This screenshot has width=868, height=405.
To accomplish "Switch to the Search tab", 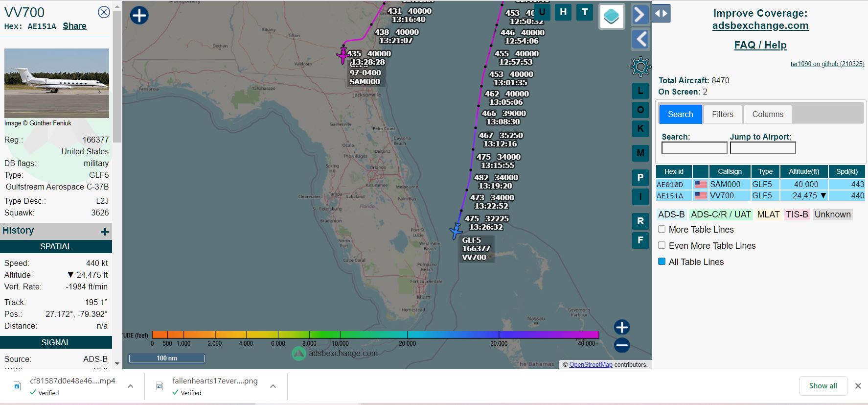I will pos(681,114).
